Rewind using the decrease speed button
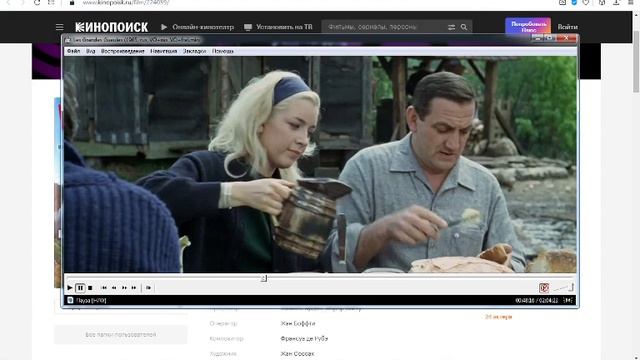This screenshot has height=360, width=640. [114, 288]
